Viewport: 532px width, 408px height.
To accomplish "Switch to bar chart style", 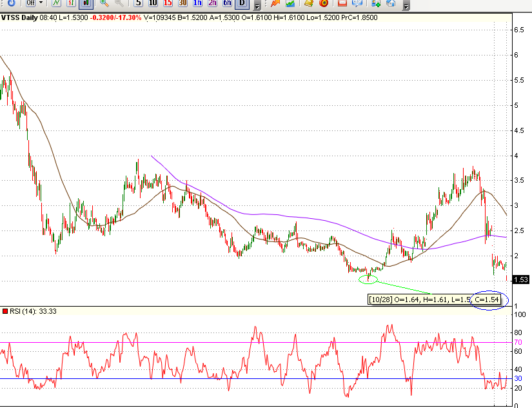I will pyautogui.click(x=70, y=4).
